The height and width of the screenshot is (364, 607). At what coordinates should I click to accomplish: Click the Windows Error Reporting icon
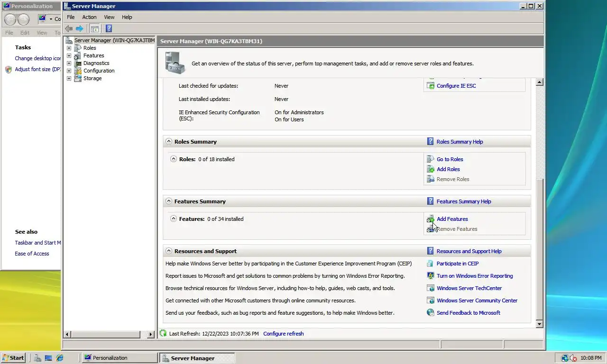431,276
